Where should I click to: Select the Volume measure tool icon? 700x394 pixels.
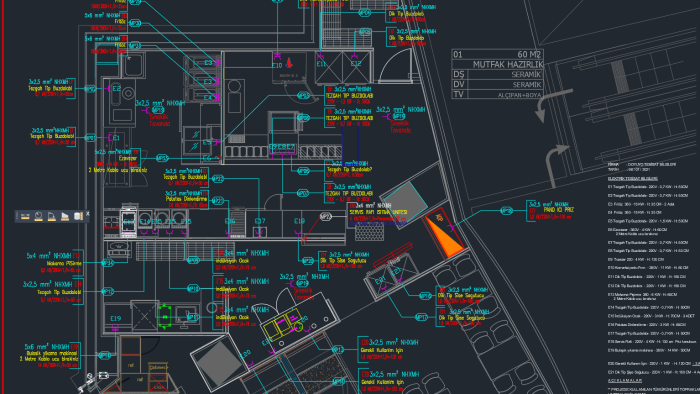78,216
